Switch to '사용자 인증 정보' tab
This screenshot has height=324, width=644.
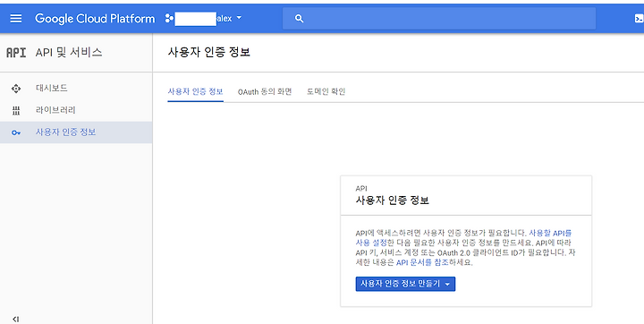pyautogui.click(x=196, y=91)
